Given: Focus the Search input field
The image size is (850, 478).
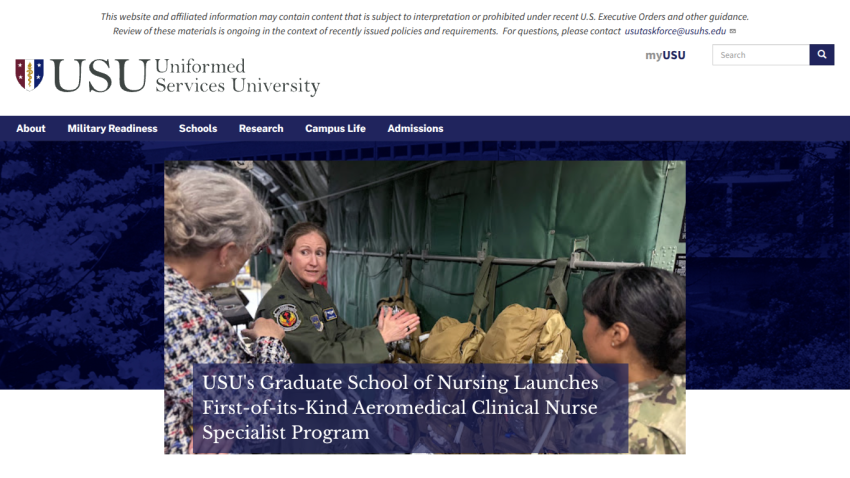Looking at the screenshot, I should click(x=761, y=55).
